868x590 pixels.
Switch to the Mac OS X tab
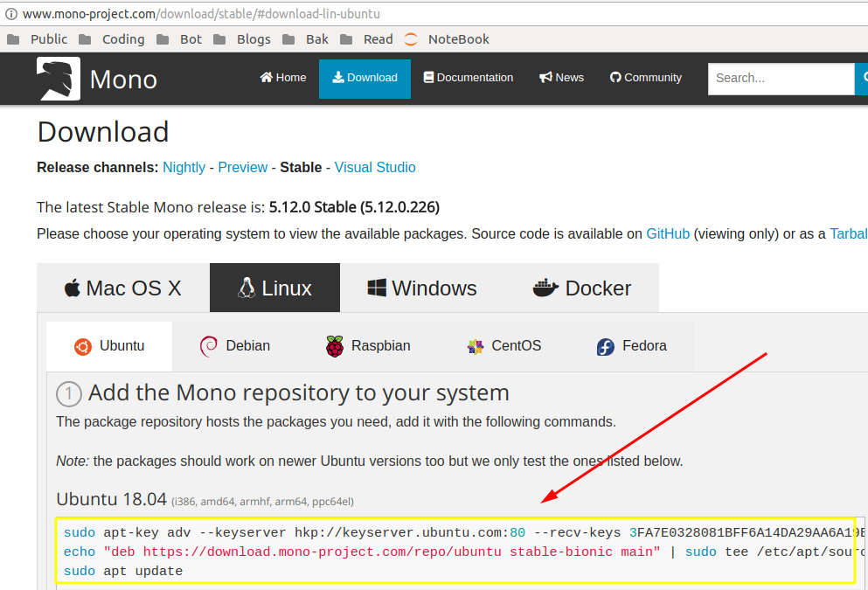[123, 288]
